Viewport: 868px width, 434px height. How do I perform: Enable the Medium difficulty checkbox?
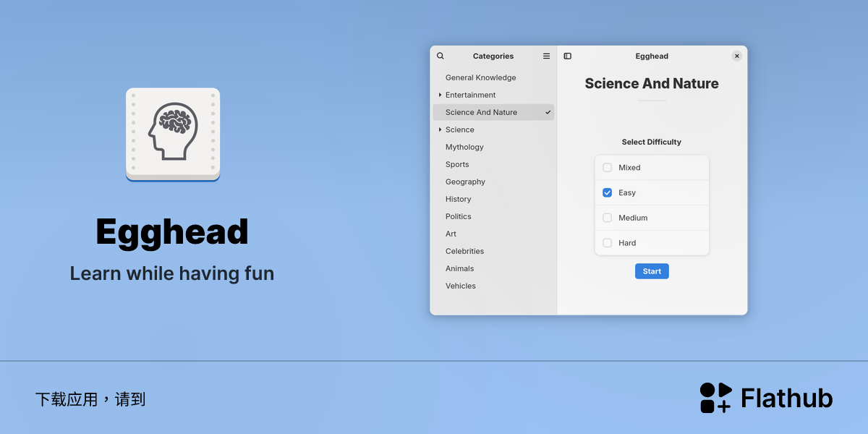608,218
